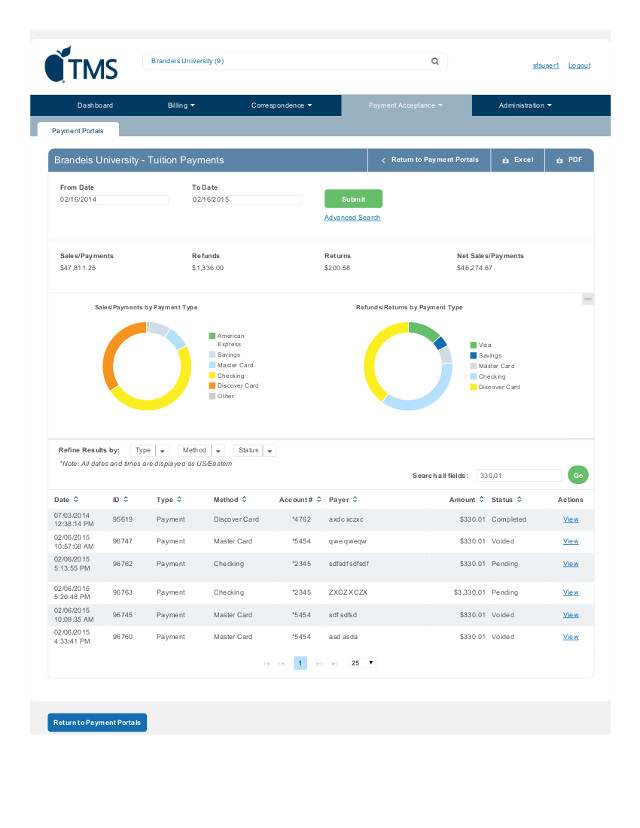The image size is (640, 828).
Task: Open sfsuser1 account link
Action: [545, 65]
